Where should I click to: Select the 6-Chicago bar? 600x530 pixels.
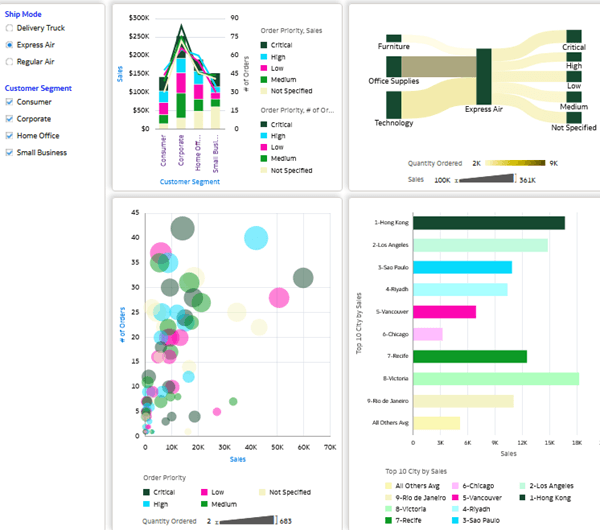click(428, 334)
